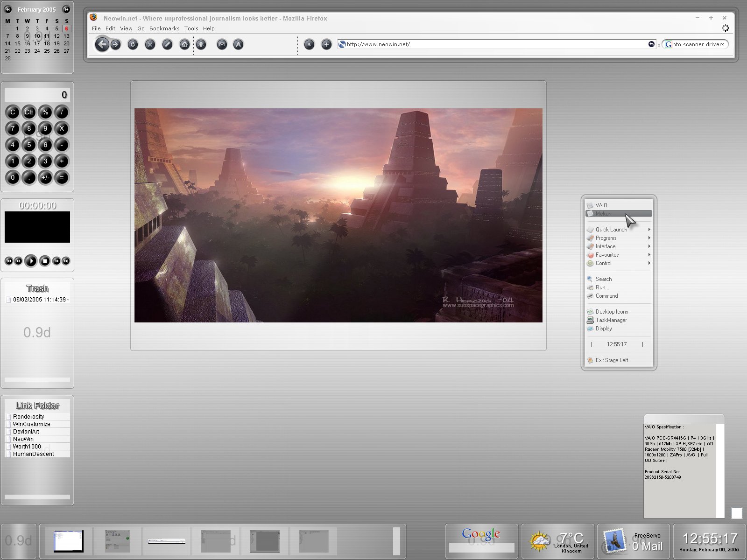
Task: Select date 6 in the February calendar
Action: pyautogui.click(x=66, y=28)
